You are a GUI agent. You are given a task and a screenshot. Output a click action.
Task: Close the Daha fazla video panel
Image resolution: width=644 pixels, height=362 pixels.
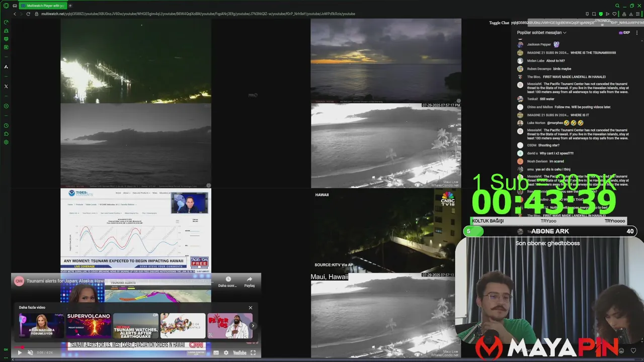[x=251, y=308]
